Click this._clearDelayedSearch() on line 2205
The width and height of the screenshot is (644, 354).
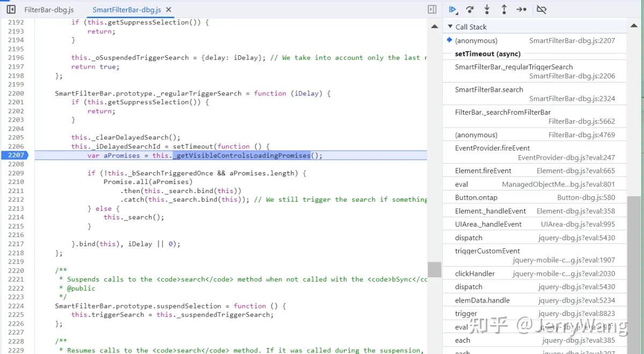coord(126,137)
